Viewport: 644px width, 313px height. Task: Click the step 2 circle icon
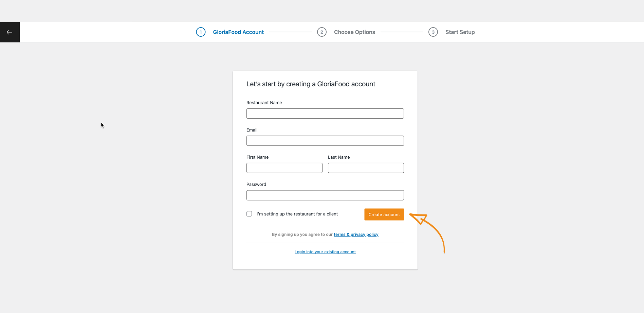321,32
